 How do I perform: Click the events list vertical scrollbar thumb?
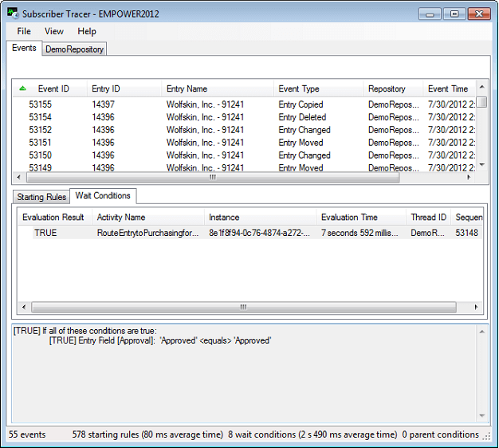[482, 102]
